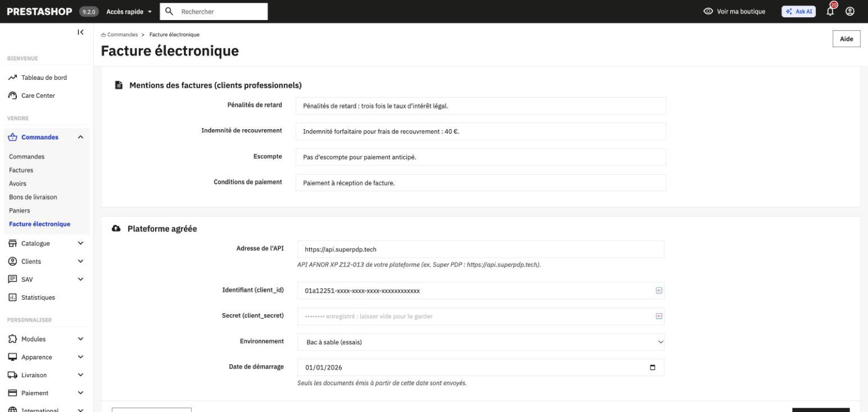This screenshot has height=412, width=868.
Task: Open Bons de livraison submenu item
Action: [33, 197]
